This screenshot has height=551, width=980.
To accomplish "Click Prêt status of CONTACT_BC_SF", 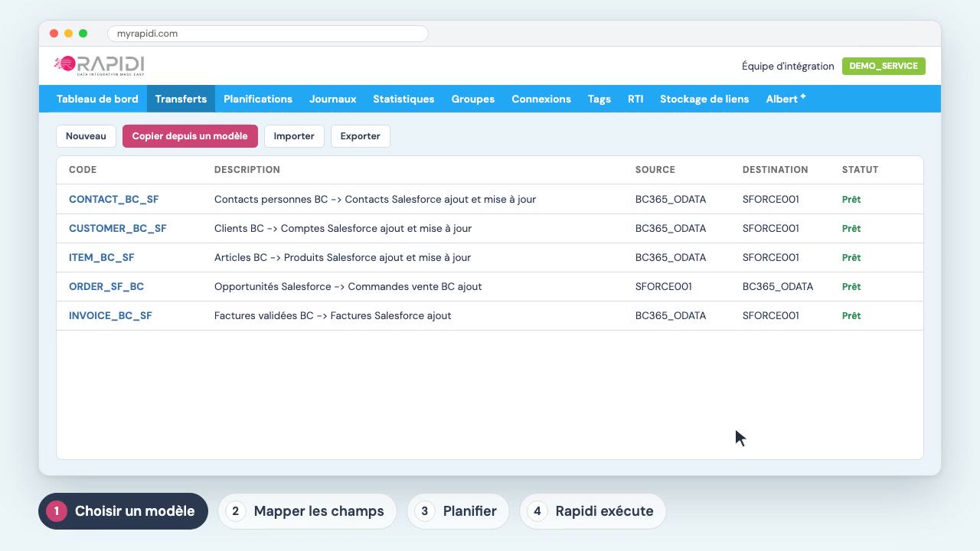I will tap(851, 199).
